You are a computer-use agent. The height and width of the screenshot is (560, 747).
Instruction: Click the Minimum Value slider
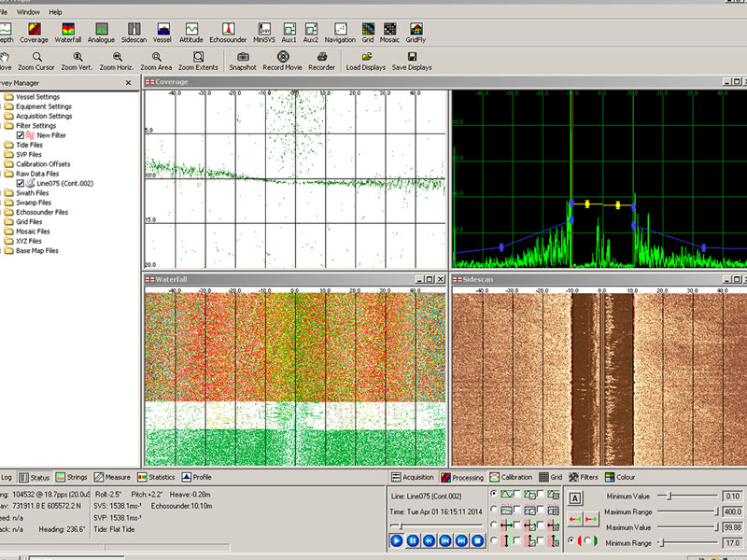pos(669,497)
